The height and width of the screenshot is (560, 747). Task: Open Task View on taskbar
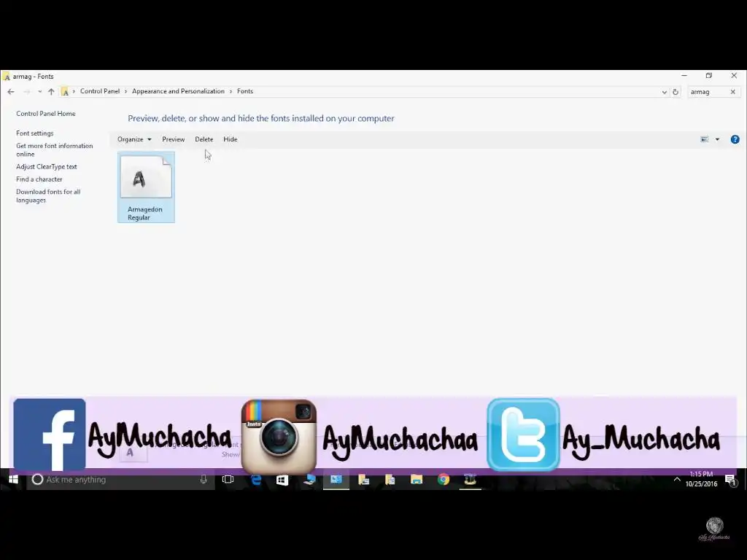(228, 480)
